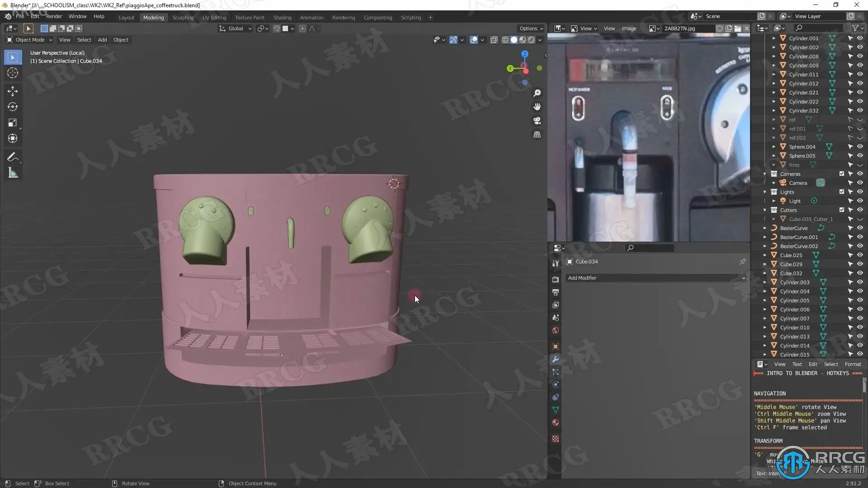This screenshot has height=488, width=868.
Task: Pick the Measure ruler tool
Action: pyautogui.click(x=13, y=173)
